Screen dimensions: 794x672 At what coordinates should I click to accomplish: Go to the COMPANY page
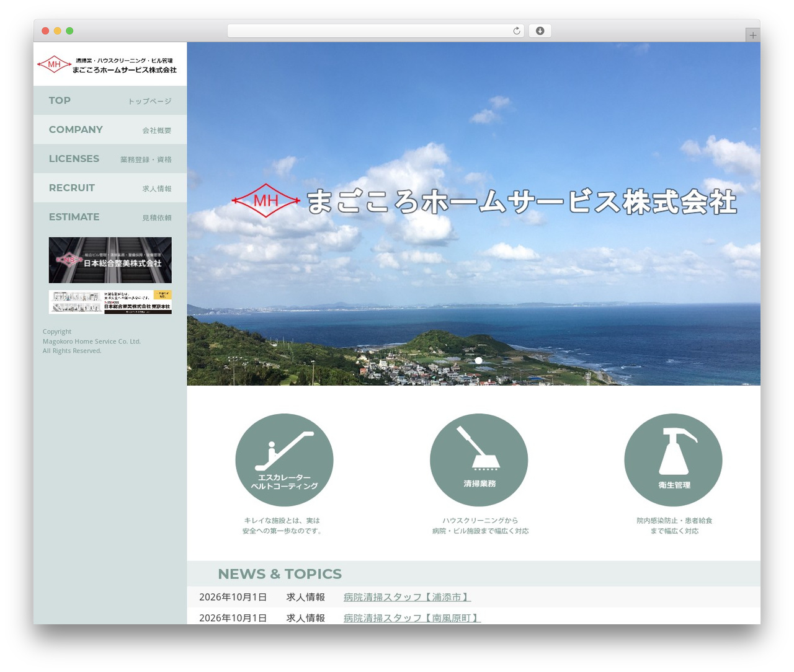[110, 130]
